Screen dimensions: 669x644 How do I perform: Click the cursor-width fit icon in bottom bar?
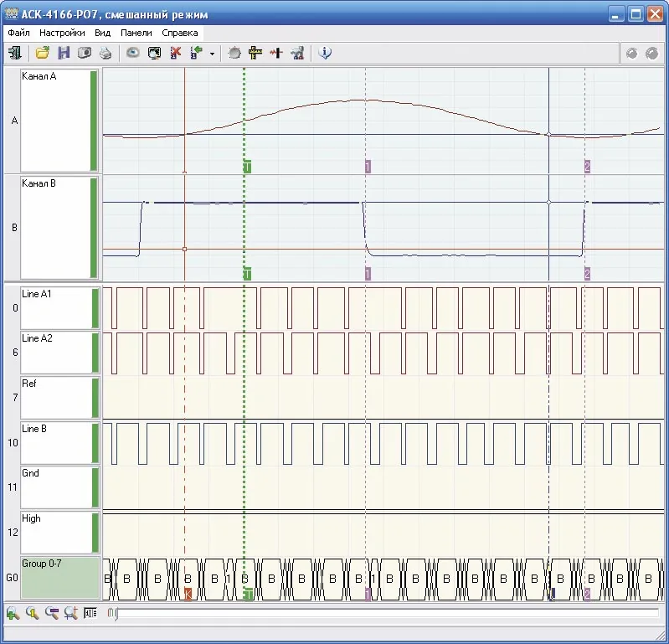[x=90, y=613]
